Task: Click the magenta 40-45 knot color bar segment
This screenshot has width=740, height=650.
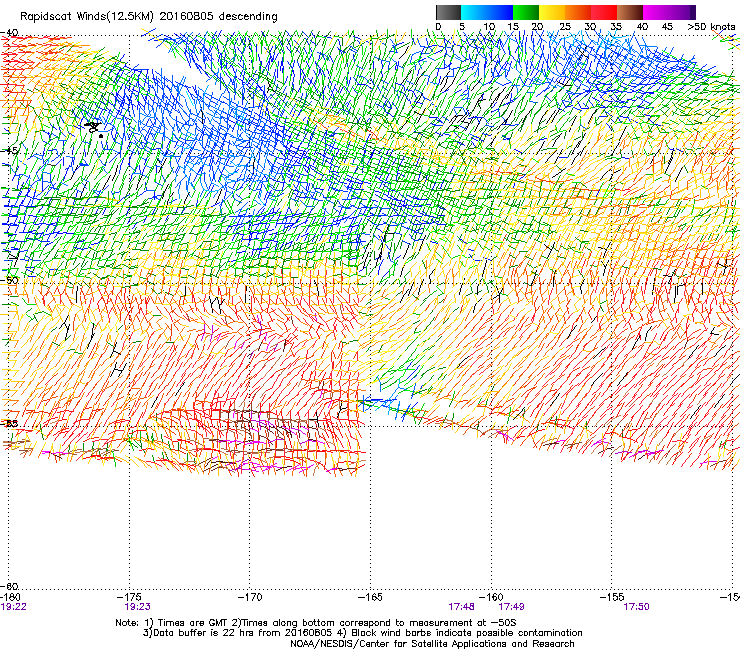Action: [x=656, y=12]
